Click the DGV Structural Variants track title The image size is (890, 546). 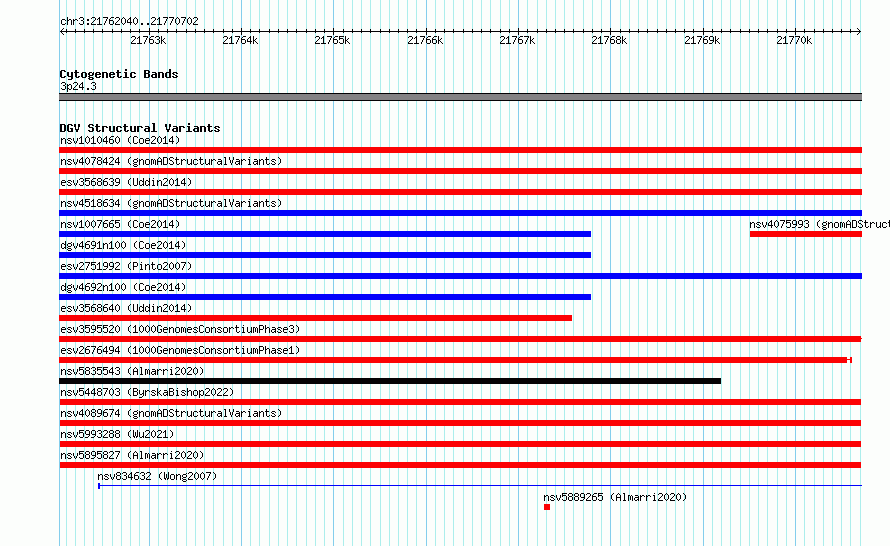140,128
